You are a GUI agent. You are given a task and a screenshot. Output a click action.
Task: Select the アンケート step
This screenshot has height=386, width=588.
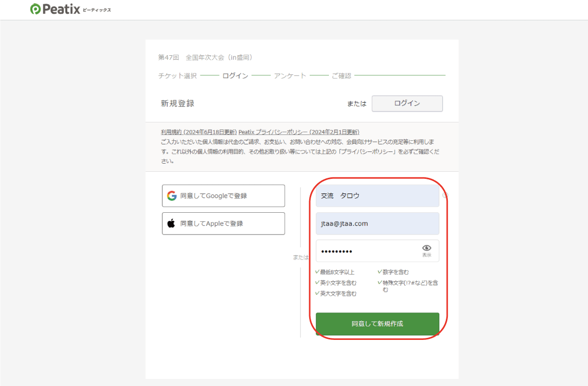[290, 75]
